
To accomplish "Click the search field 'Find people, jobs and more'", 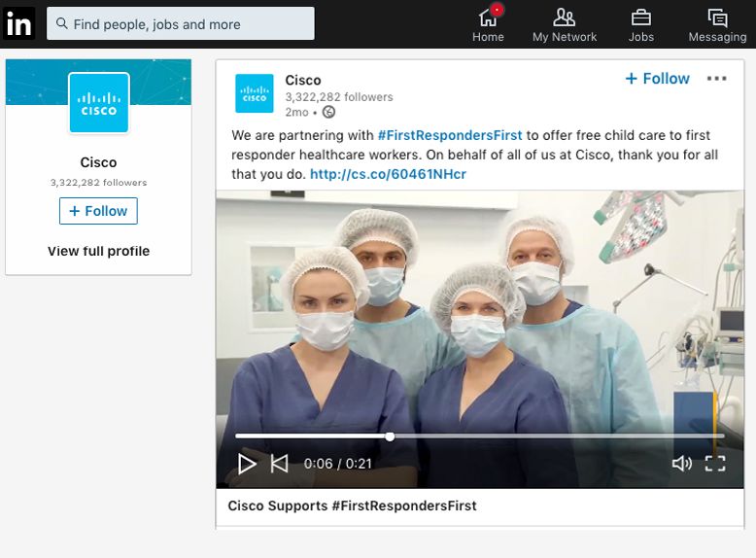I will 181,23.
